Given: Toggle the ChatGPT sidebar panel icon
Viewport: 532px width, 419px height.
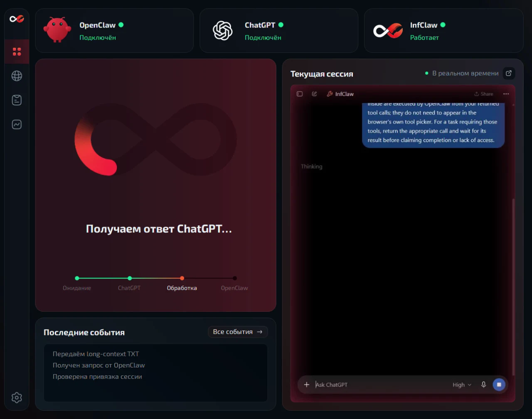Looking at the screenshot, I should 300,94.
